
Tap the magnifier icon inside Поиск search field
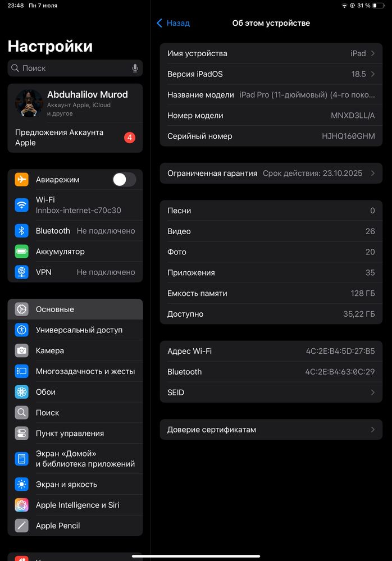coord(15,68)
